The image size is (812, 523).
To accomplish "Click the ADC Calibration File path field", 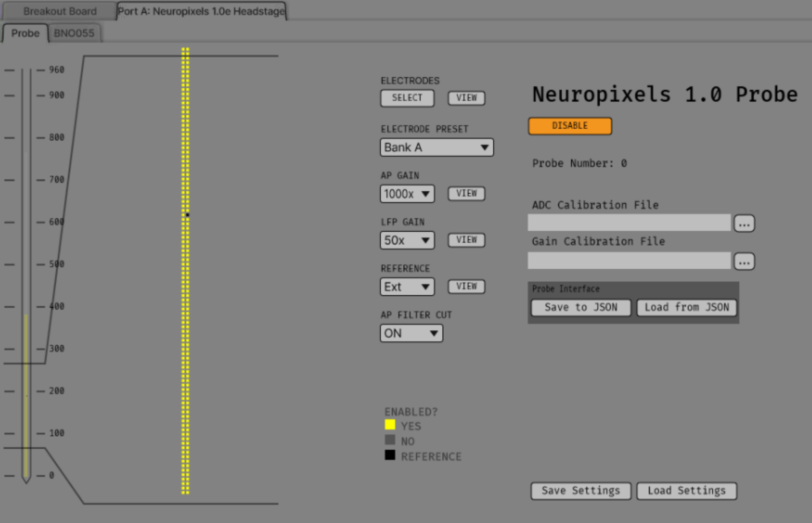I will [629, 223].
